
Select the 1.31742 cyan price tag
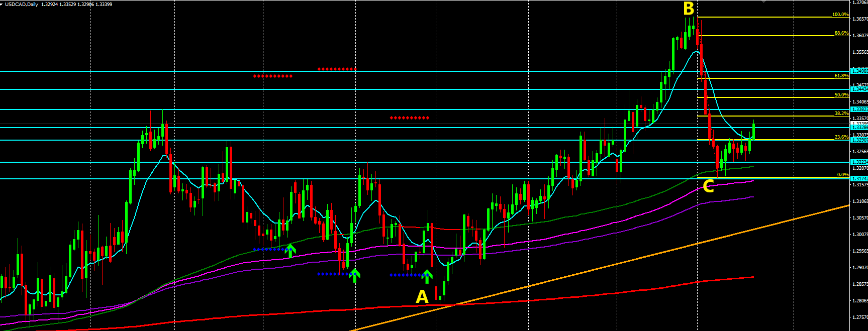[x=858, y=179]
